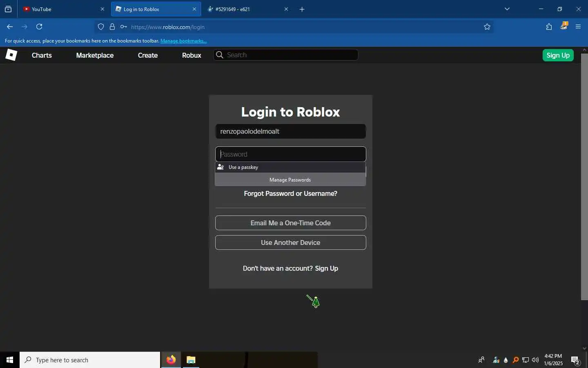This screenshot has width=588, height=368.
Task: Open the Extensions puzzle icon
Action: tap(549, 27)
